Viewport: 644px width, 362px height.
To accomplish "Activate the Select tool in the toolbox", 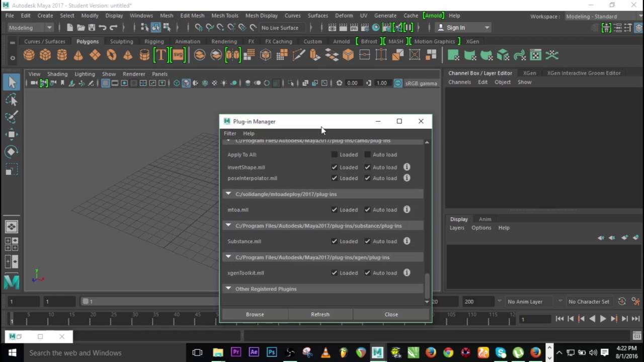I will (x=12, y=82).
